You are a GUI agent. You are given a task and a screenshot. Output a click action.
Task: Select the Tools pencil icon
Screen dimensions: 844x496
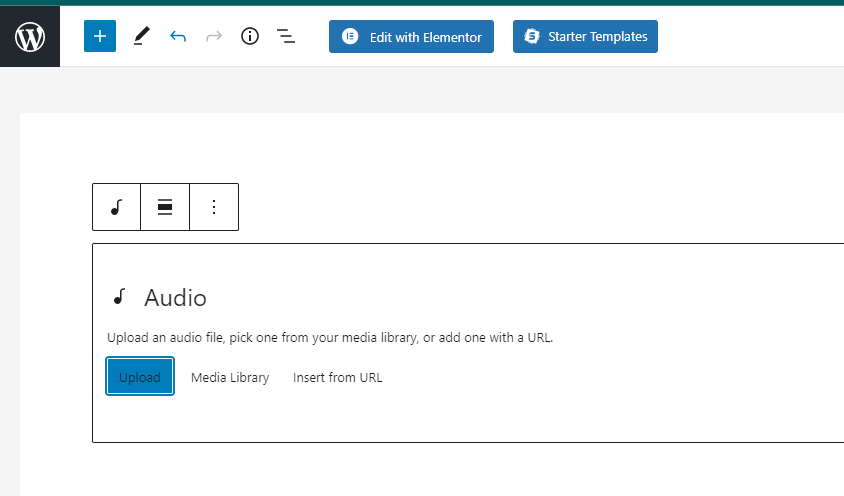pos(141,36)
